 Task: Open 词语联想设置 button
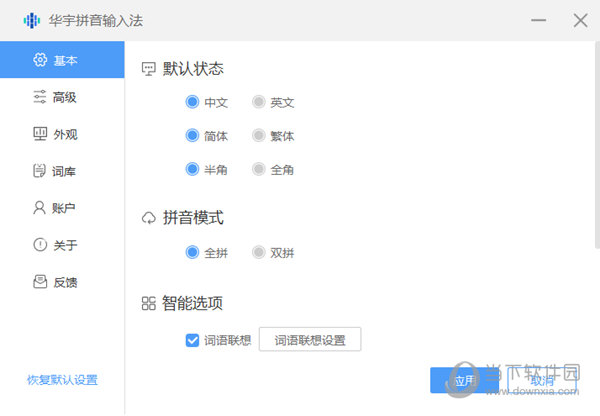point(310,339)
